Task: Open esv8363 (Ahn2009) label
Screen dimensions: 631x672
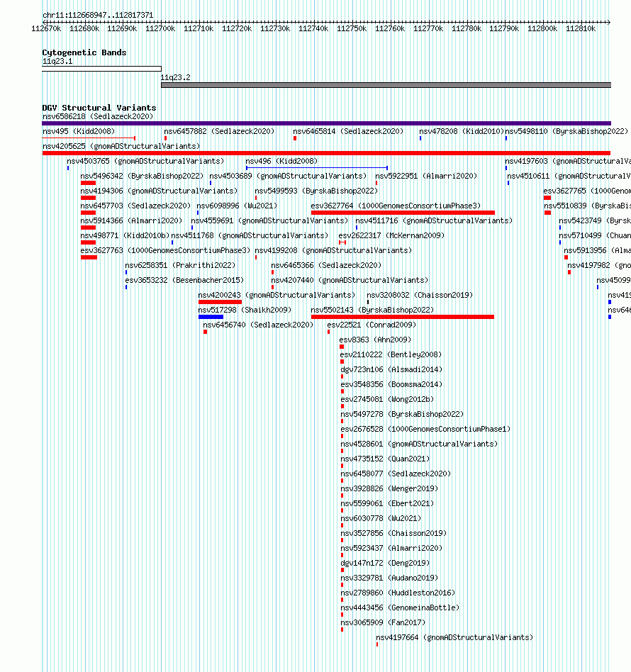Action: tap(375, 340)
